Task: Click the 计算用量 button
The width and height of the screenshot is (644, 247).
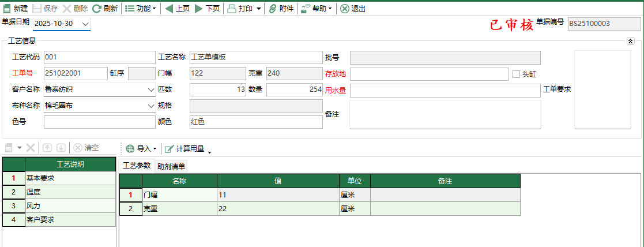Action: (x=184, y=148)
